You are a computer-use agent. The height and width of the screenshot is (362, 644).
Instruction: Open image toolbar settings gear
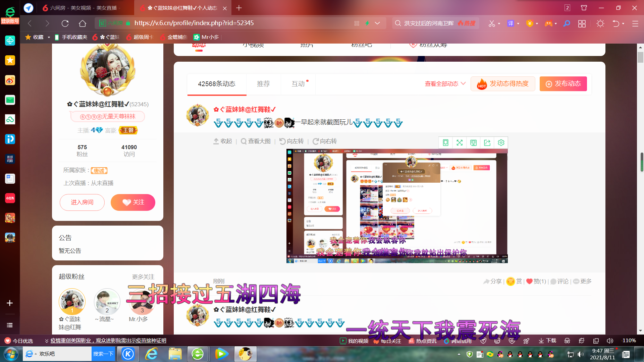[x=501, y=143]
